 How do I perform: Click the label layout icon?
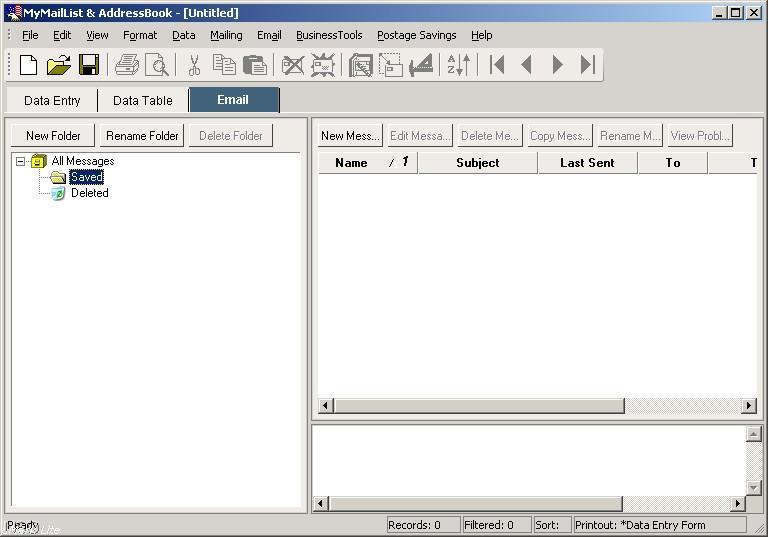[x=391, y=65]
